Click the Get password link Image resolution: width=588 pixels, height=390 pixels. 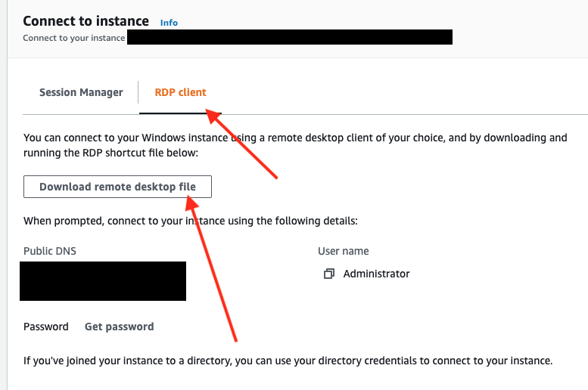click(119, 327)
